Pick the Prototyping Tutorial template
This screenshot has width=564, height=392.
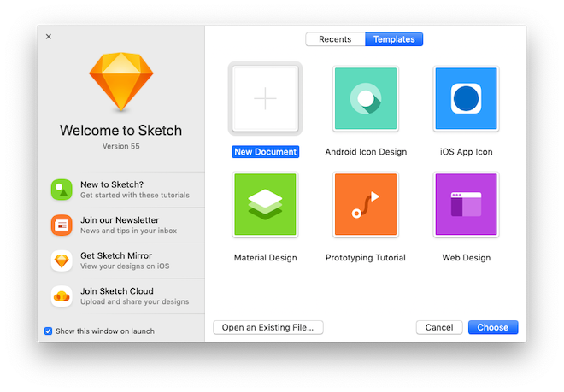coord(366,205)
